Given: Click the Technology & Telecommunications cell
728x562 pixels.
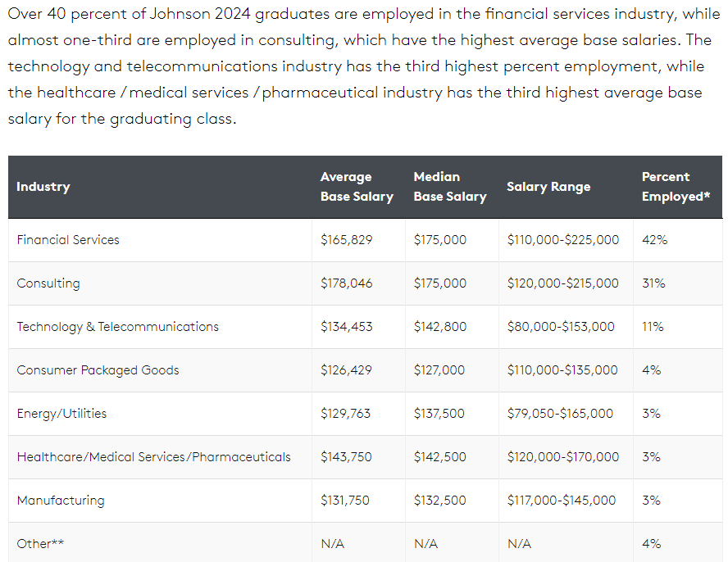Looking at the screenshot, I should point(118,327).
